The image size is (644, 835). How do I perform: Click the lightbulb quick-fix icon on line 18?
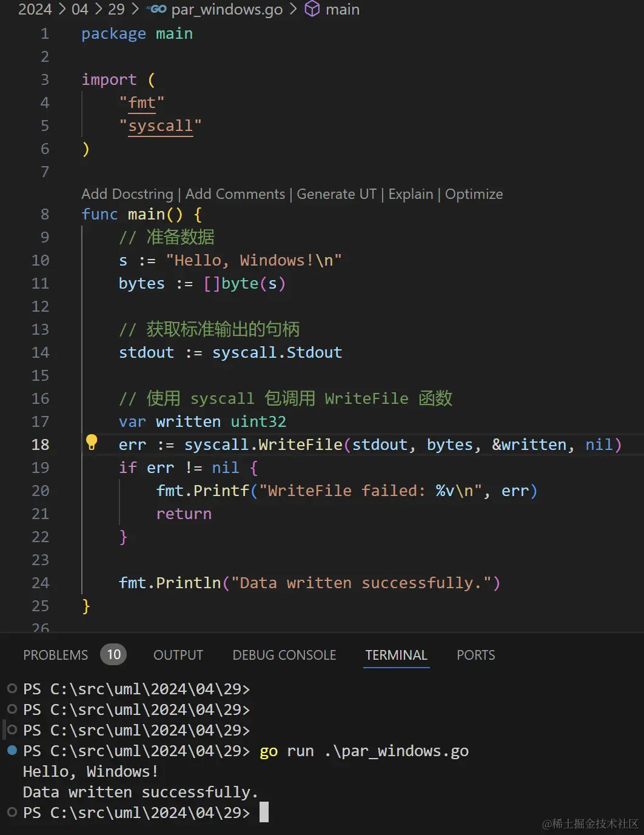pos(92,443)
